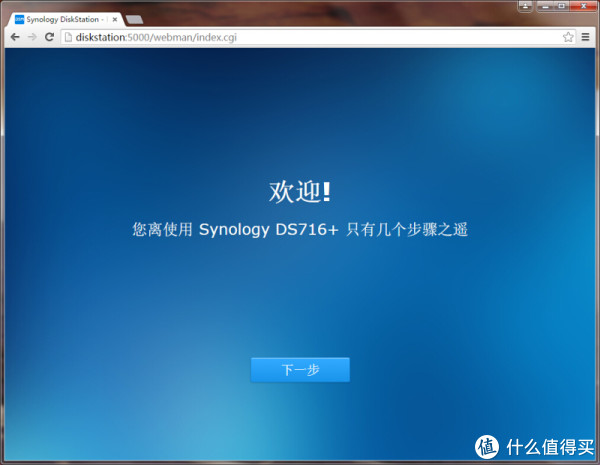This screenshot has width=600, height=465.
Task: Go back to the previous page
Action: pyautogui.click(x=15, y=37)
